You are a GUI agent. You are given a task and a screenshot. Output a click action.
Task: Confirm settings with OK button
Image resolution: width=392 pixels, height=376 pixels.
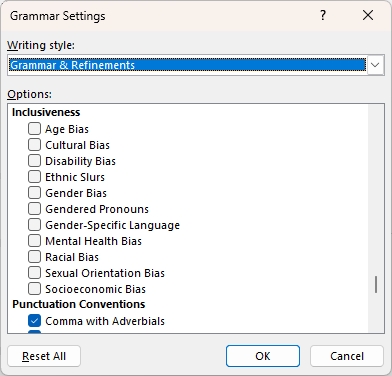[x=263, y=356]
